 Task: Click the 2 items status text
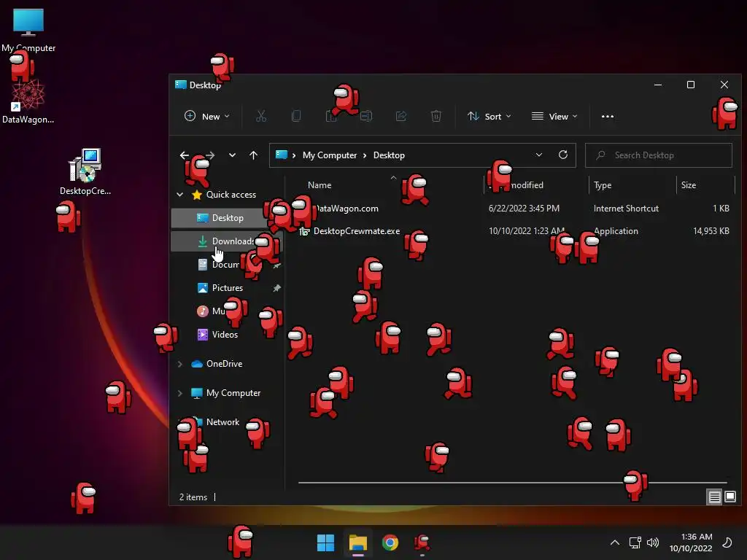[x=193, y=497]
